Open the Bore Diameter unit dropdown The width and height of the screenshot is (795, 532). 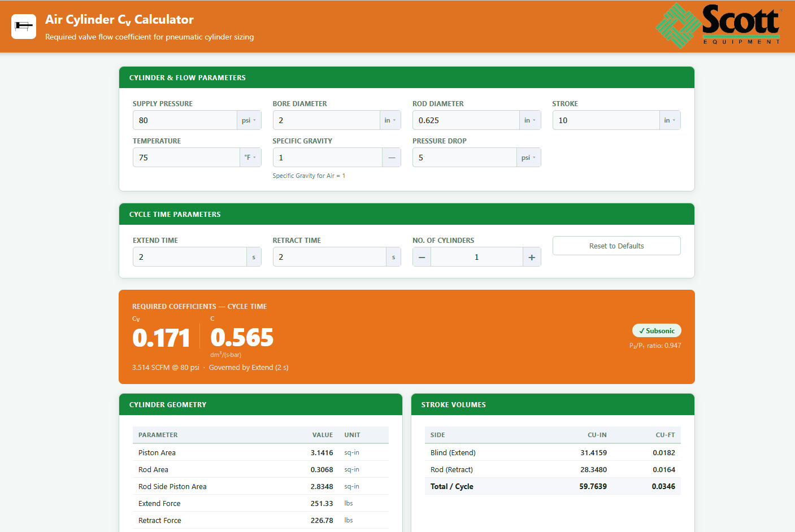tap(390, 120)
